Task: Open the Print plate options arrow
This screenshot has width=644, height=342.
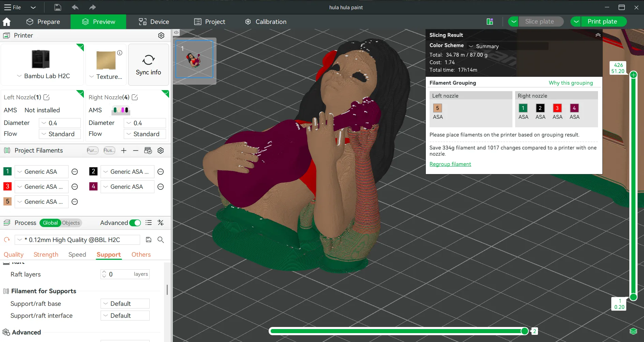Action: [576, 22]
